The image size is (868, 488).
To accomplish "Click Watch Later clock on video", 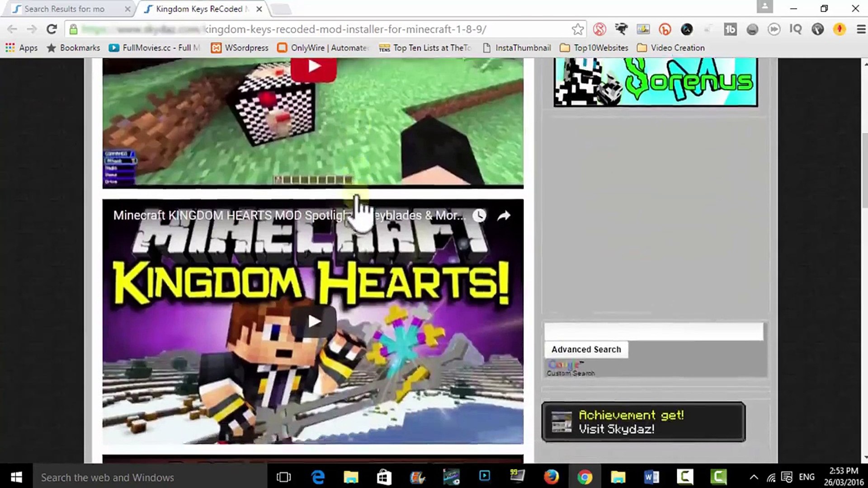I will point(479,216).
